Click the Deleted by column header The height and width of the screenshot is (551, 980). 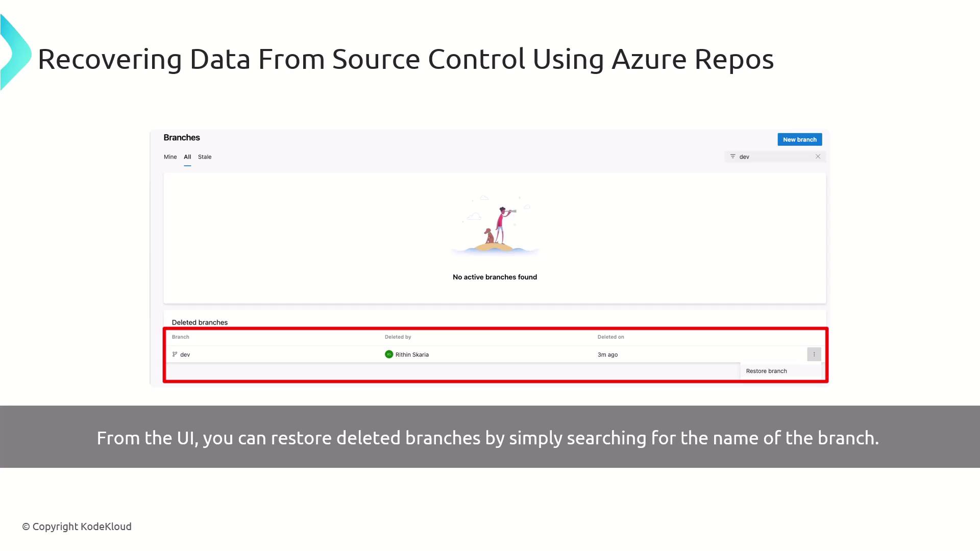point(398,337)
